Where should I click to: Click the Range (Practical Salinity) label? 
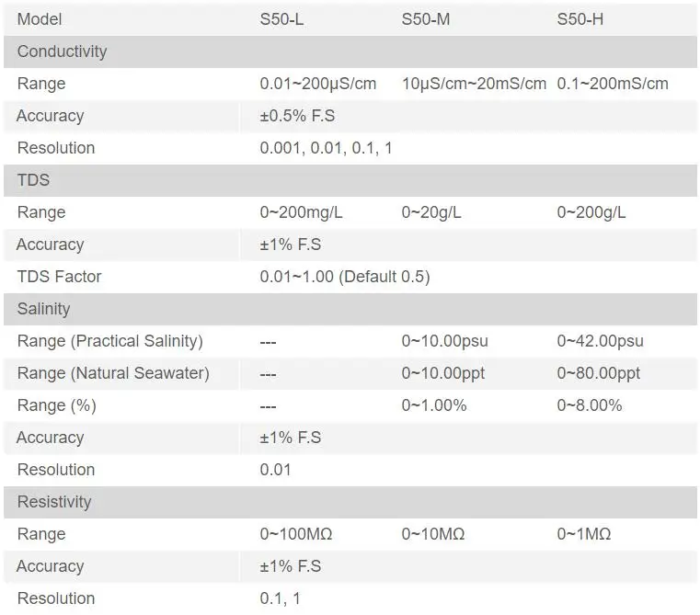point(109,341)
